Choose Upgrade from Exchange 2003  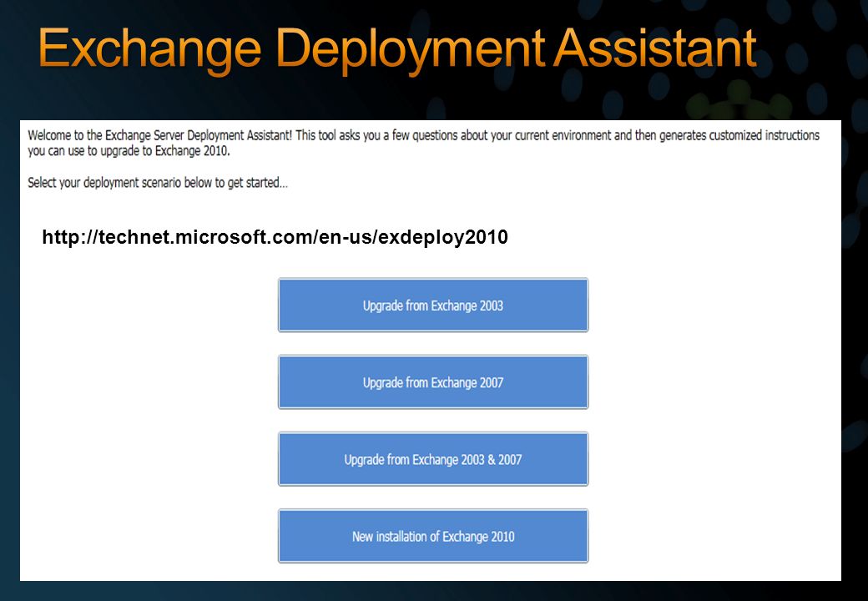pos(433,305)
